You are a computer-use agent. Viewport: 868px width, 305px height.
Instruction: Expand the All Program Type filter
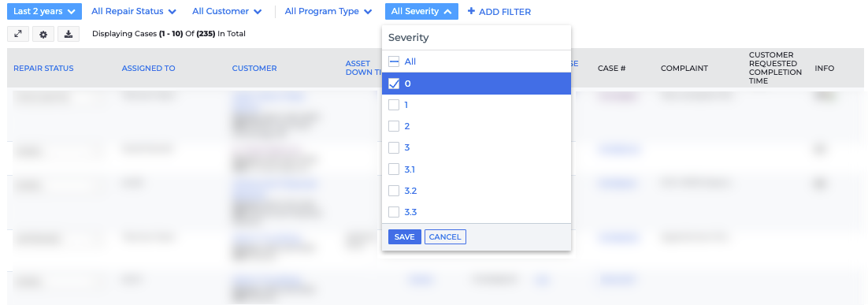pos(328,11)
